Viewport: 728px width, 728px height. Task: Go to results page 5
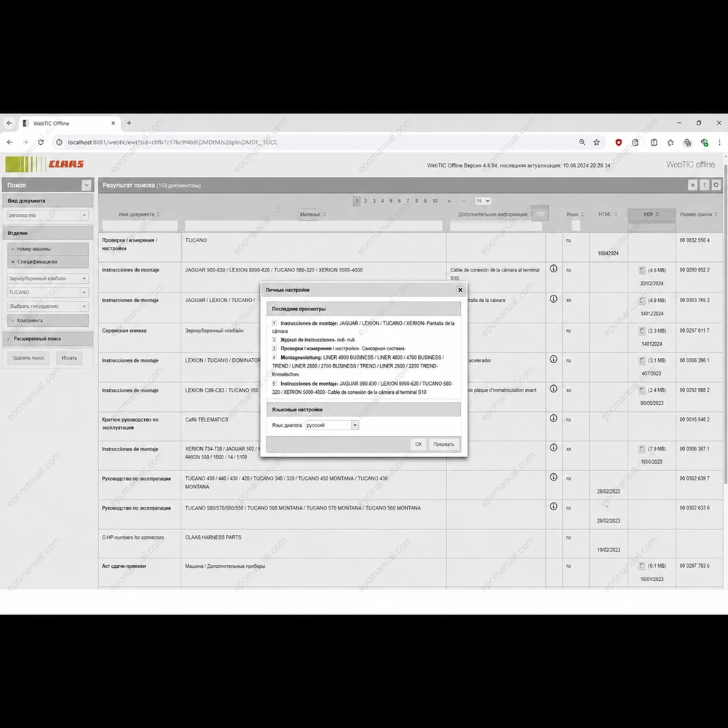[x=390, y=201]
